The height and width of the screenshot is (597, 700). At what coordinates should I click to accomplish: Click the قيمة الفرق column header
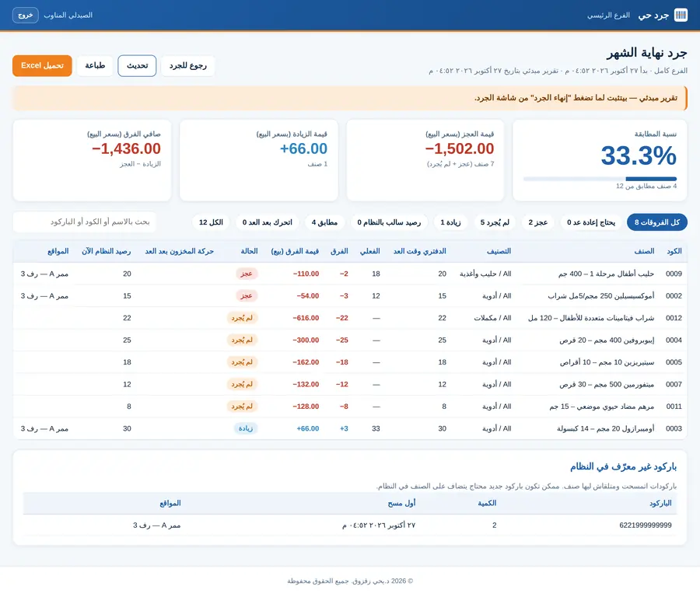coord(295,251)
